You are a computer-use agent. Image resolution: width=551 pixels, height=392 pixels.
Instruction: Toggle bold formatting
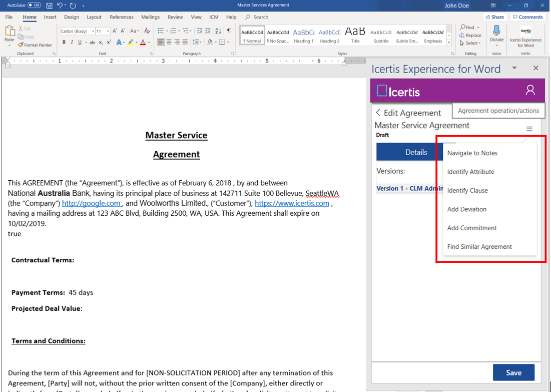pyautogui.click(x=64, y=43)
